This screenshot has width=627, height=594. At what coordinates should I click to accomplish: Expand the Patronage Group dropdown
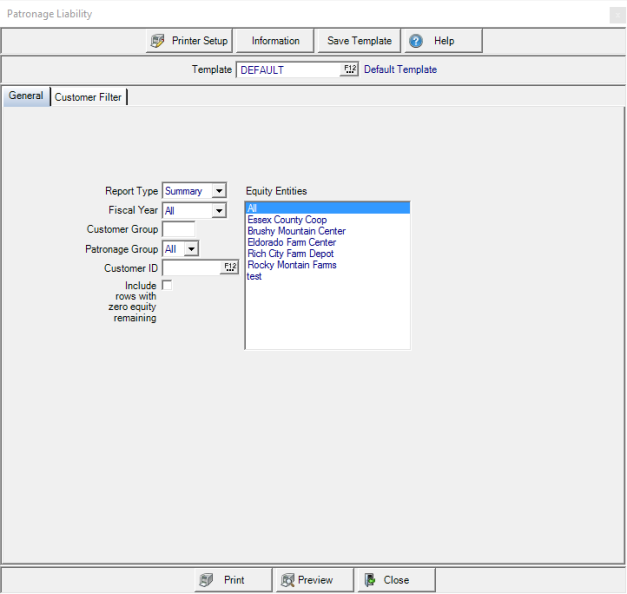(191, 249)
